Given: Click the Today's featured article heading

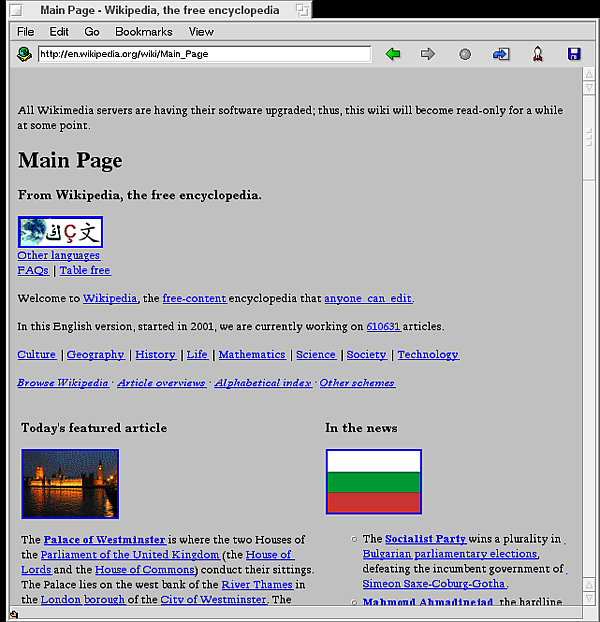Looking at the screenshot, I should 94,428.
